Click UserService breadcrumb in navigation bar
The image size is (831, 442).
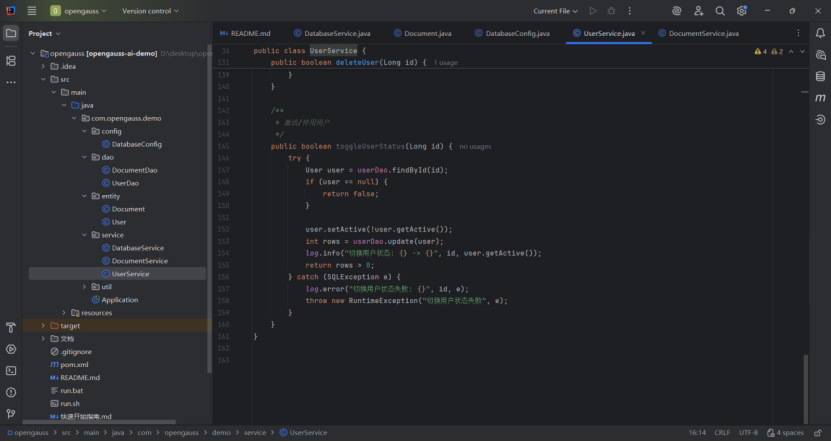tap(303, 433)
